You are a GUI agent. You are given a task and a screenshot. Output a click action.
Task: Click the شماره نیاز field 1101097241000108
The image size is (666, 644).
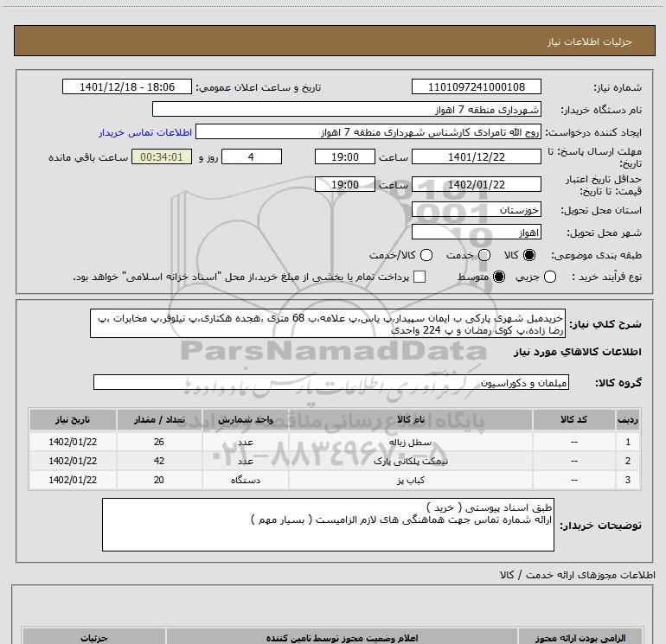point(476,87)
